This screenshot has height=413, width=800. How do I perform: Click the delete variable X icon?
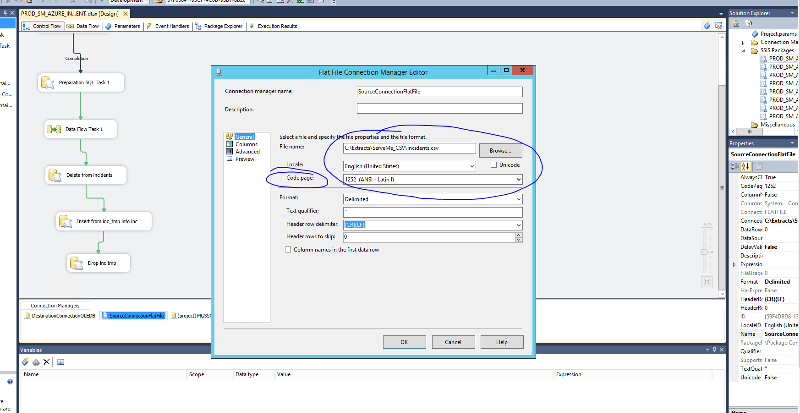click(46, 360)
